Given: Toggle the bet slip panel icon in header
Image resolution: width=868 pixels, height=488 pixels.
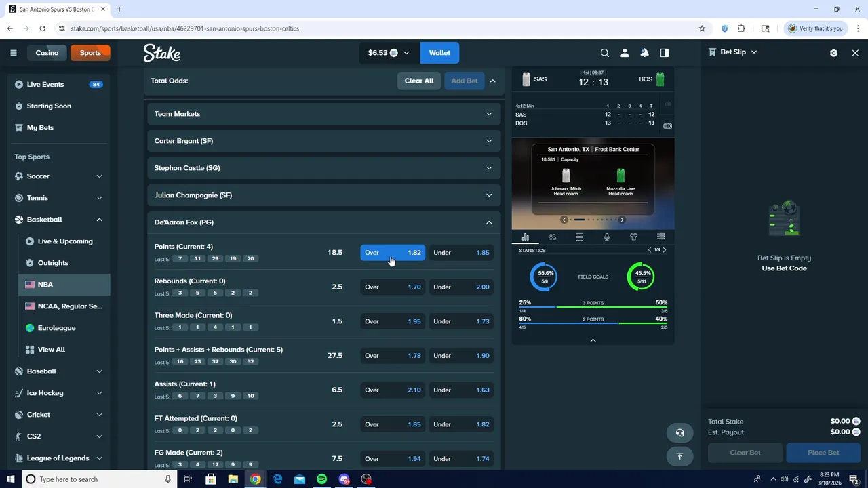Looking at the screenshot, I should (x=665, y=53).
